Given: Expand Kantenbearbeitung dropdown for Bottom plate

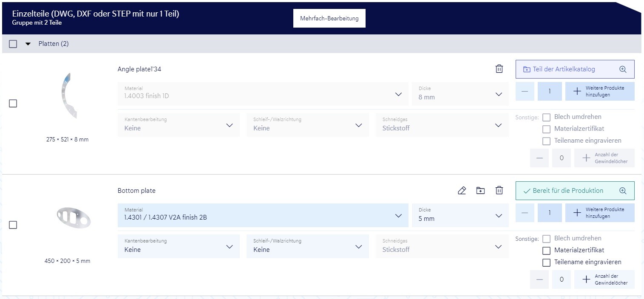Looking at the screenshot, I should pos(179,246).
